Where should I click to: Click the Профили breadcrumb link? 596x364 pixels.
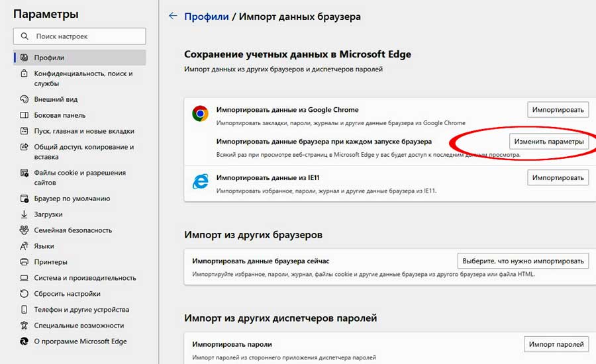[207, 17]
